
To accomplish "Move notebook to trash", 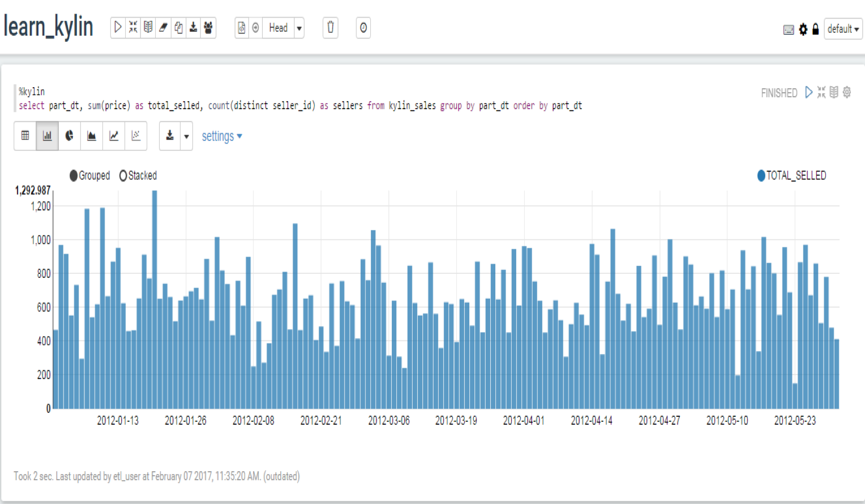I will coord(331,28).
